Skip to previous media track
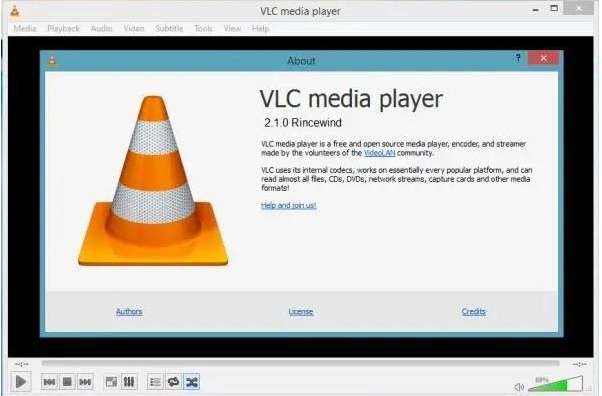Image resolution: width=602 pixels, height=396 pixels. 49,382
